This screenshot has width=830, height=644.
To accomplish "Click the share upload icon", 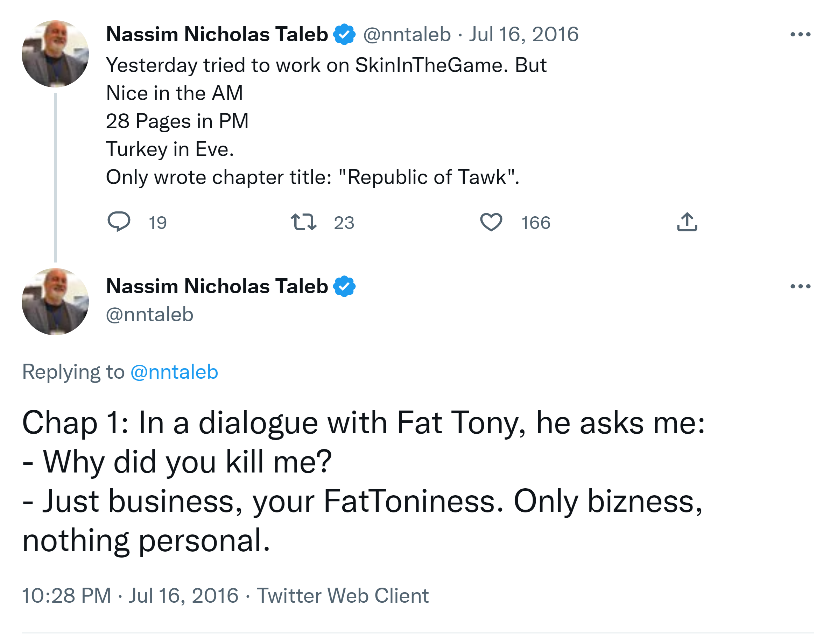I will [x=687, y=222].
